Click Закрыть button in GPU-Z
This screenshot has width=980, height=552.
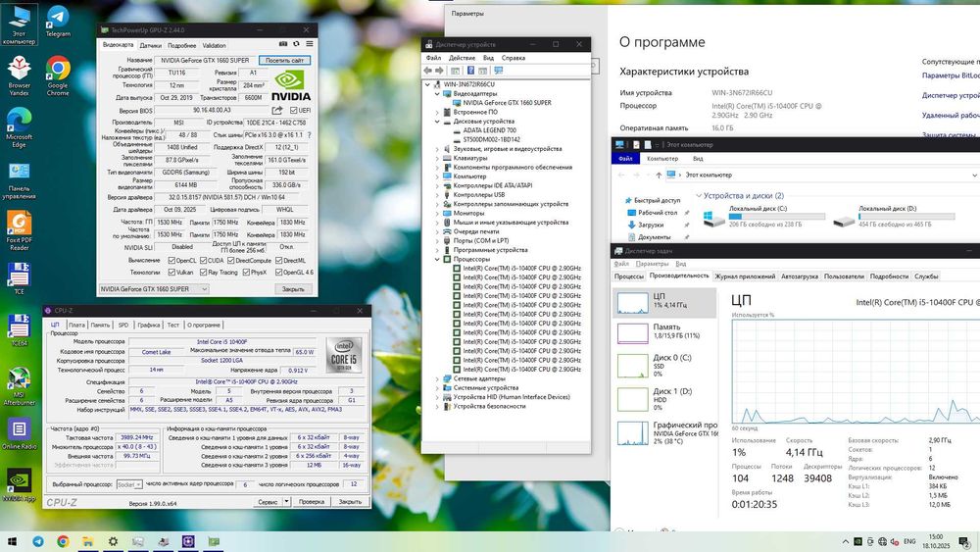(293, 289)
